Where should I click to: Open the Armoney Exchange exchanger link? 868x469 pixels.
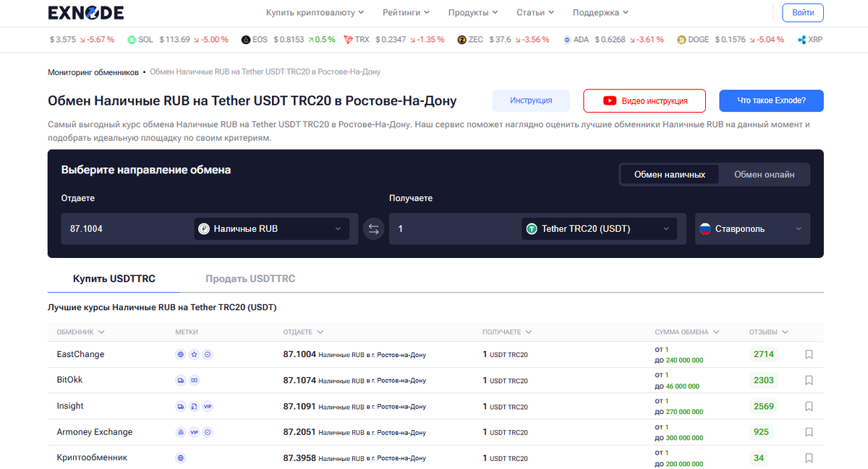(x=95, y=432)
